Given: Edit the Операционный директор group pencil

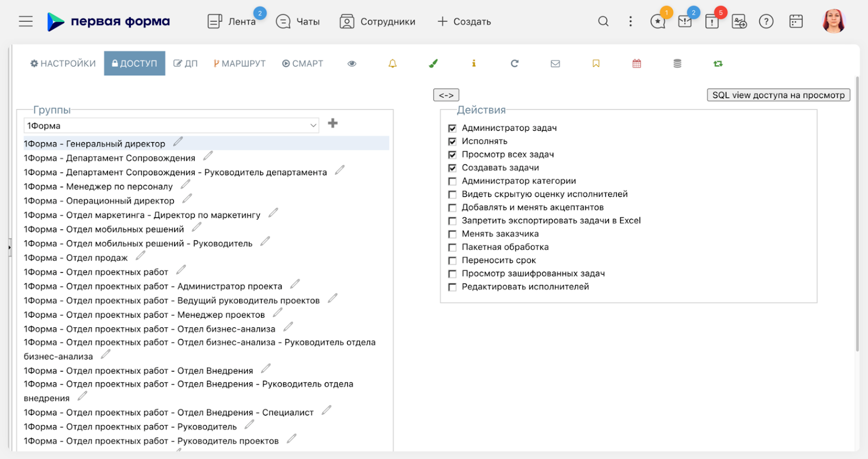Looking at the screenshot, I should 187,199.
